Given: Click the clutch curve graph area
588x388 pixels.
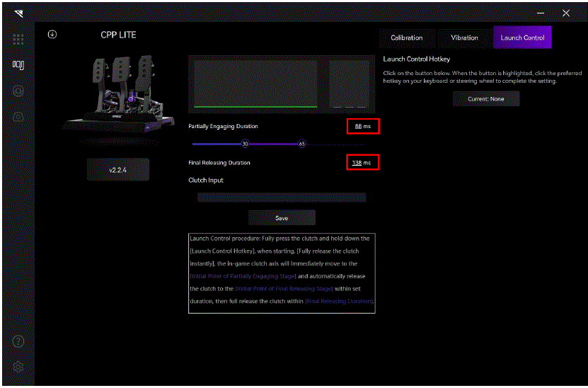Looking at the screenshot, I should 255,84.
